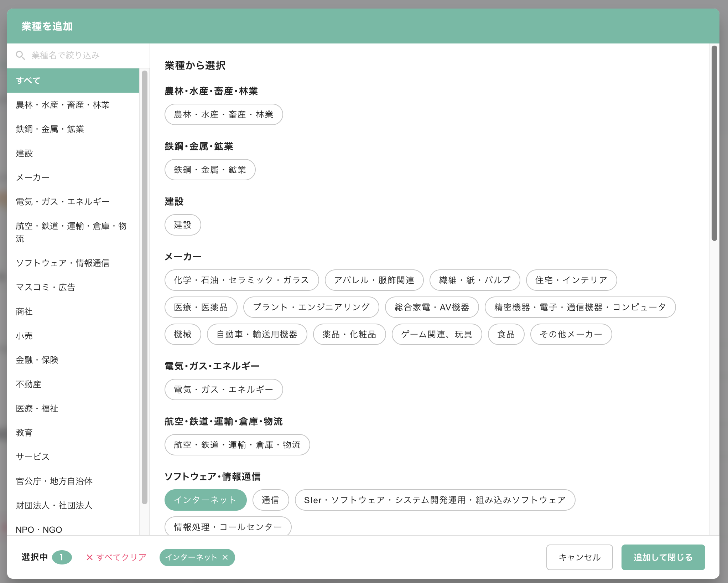728x583 pixels.
Task: Toggle アパレル・服飾関連 chip
Action: pos(374,280)
